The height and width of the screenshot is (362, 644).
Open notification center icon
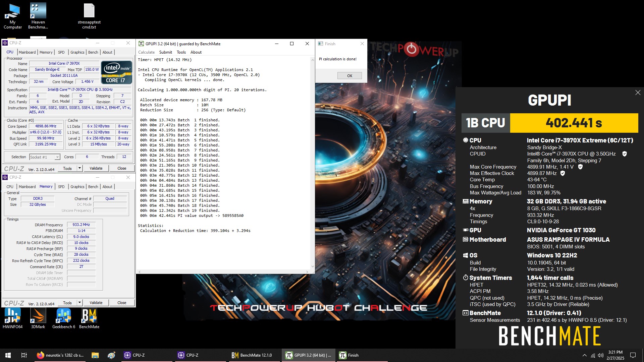(x=633, y=355)
